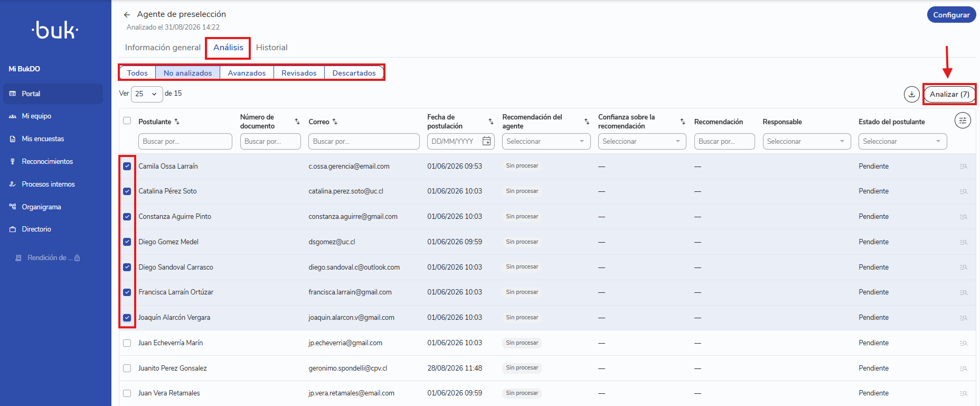The height and width of the screenshot is (406, 980).
Task: Open the Estado del postulante filter dropdown
Action: coord(902,141)
